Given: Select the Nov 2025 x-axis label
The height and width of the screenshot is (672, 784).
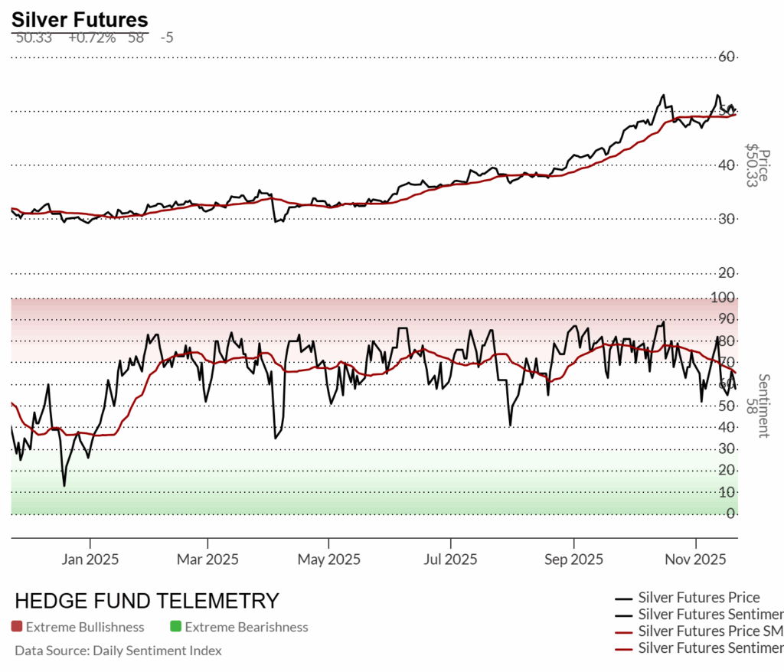Looking at the screenshot, I should (695, 559).
